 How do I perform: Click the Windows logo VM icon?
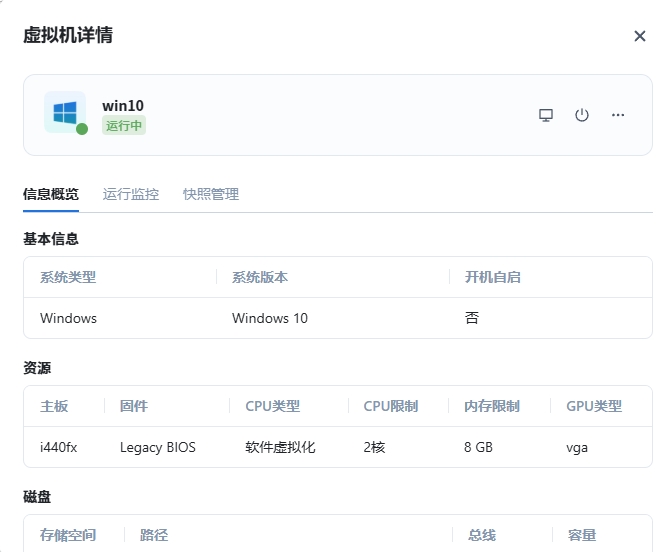click(x=65, y=113)
